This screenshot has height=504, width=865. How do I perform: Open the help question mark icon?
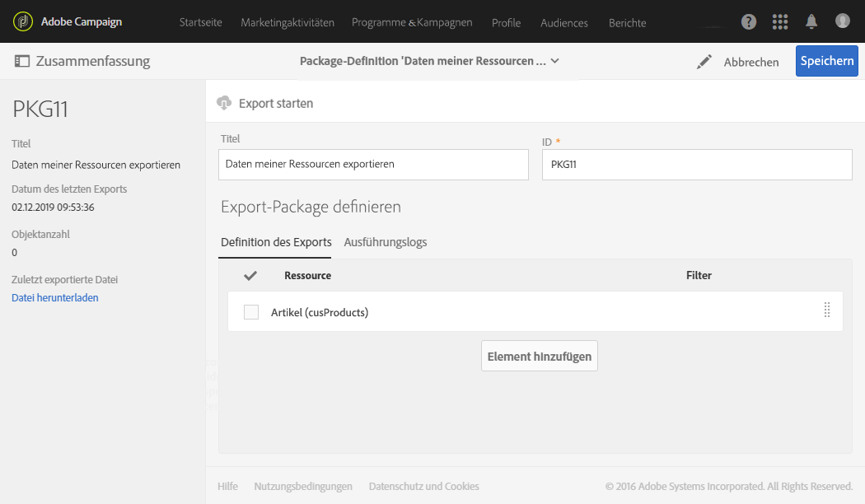(x=749, y=22)
